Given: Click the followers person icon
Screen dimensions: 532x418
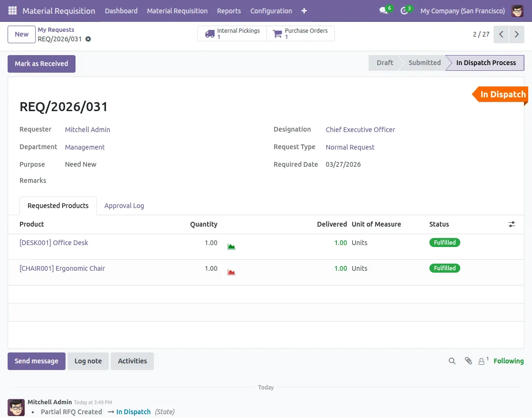Looking at the screenshot, I should click(x=482, y=361).
